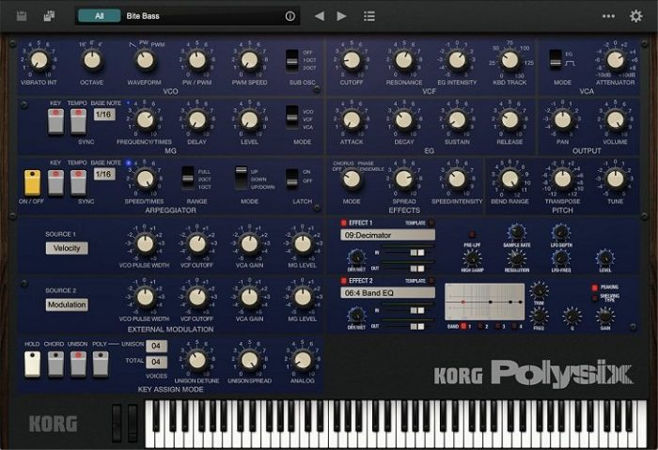The height and width of the screenshot is (450, 658).
Task: Open the preset list icon
Action: (x=370, y=16)
